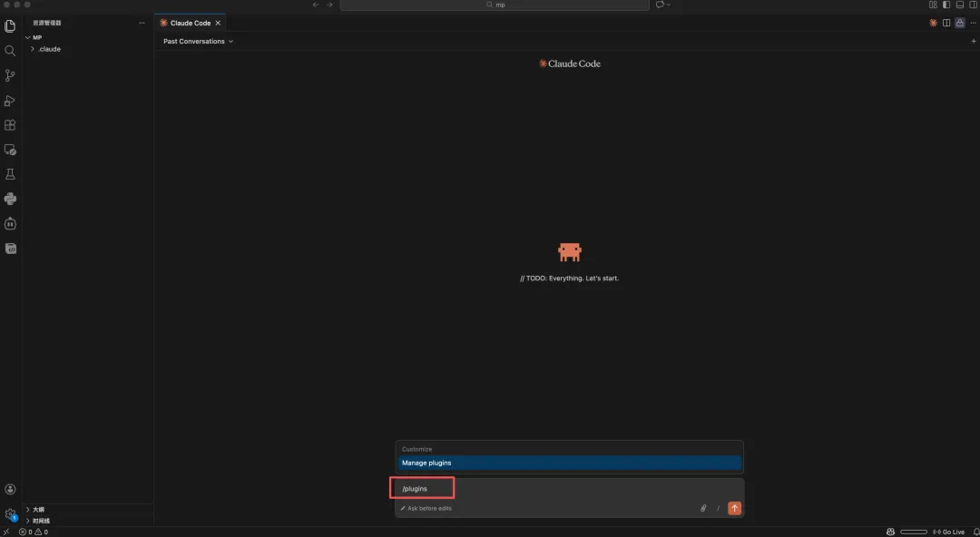This screenshot has height=537, width=980.
Task: Open the Extensions view
Action: coord(10,125)
